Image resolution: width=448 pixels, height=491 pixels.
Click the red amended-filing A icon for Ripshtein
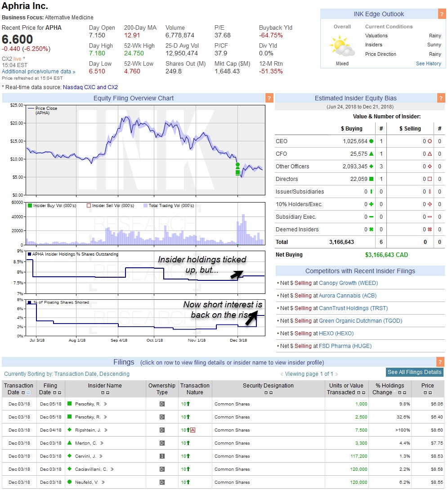pyautogui.click(x=193, y=430)
